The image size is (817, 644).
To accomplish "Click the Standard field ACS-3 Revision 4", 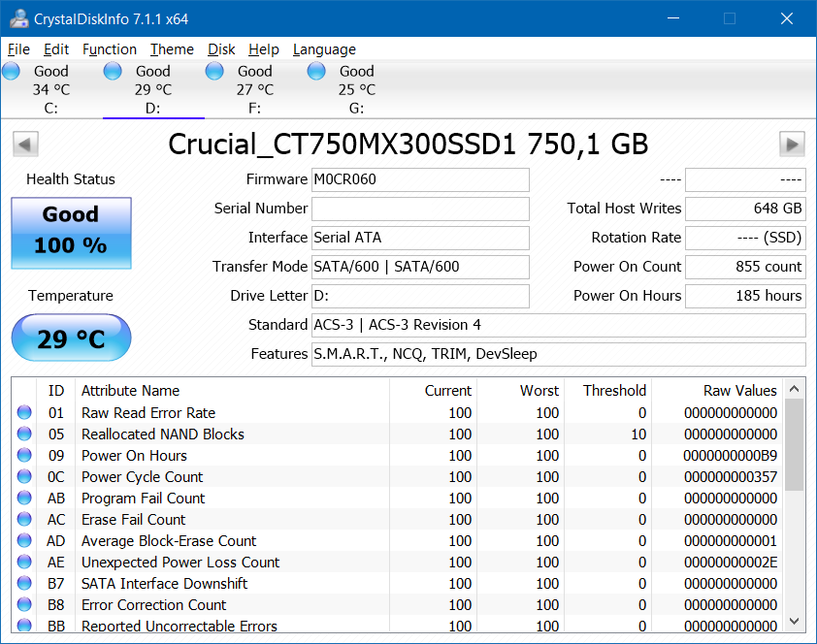I will pyautogui.click(x=559, y=325).
